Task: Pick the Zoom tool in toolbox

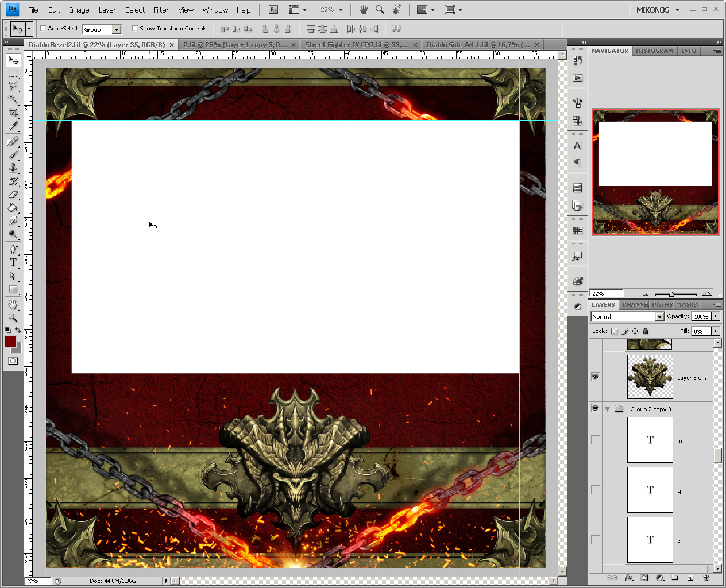Action: [x=13, y=318]
